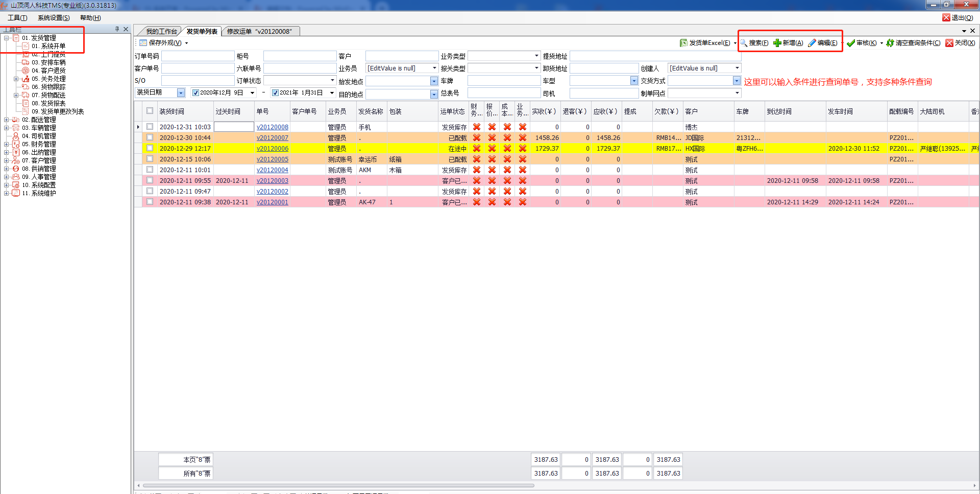
Task: Click the 退出 red exit icon
Action: pyautogui.click(x=946, y=17)
